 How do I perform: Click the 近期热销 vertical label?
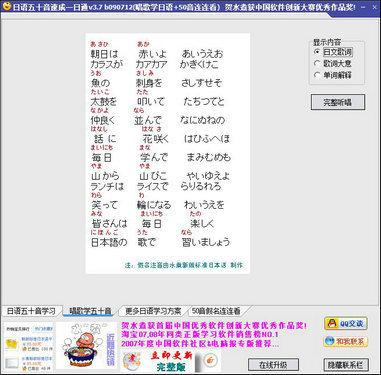[110, 349]
